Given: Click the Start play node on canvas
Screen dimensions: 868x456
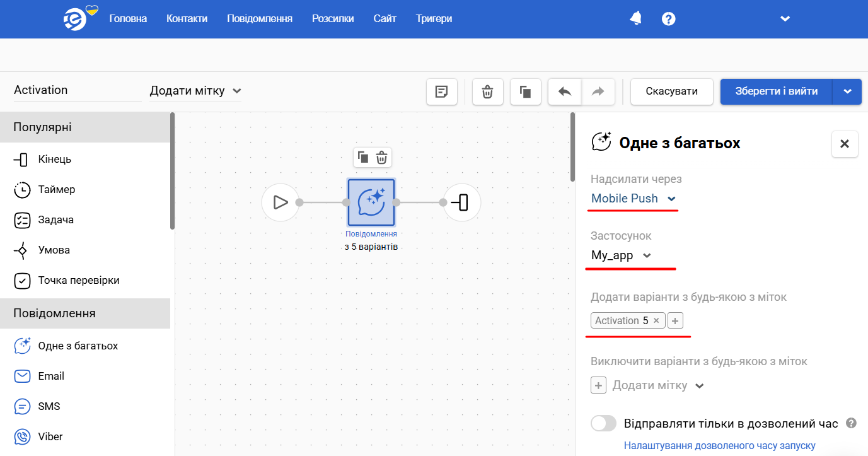Looking at the screenshot, I should click(281, 202).
